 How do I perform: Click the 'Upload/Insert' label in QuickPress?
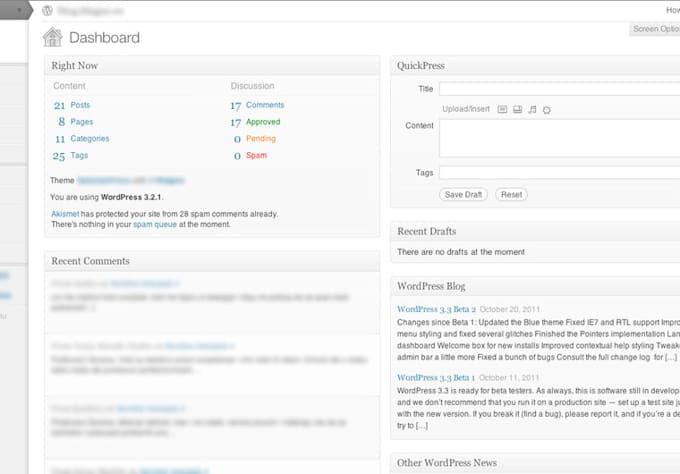pyautogui.click(x=466, y=109)
